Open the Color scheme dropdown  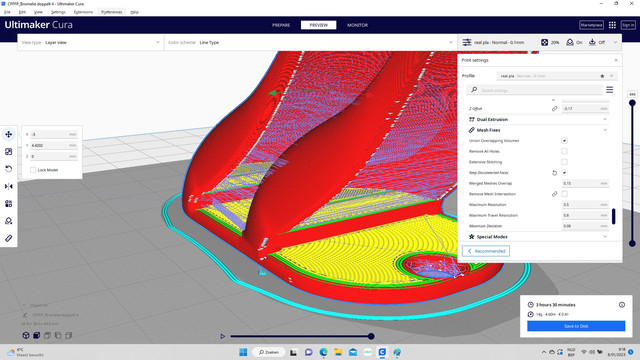click(x=311, y=42)
